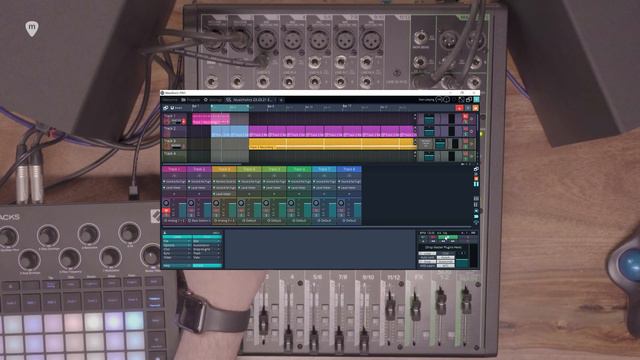Click the teal square icon at top right
The width and height of the screenshot is (640, 360).
476,100
